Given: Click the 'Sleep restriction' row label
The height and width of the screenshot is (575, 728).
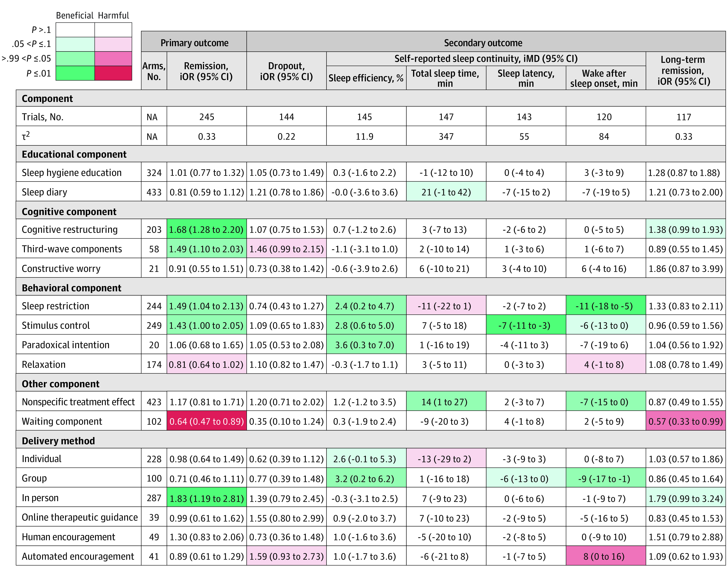Looking at the screenshot, I should (56, 306).
